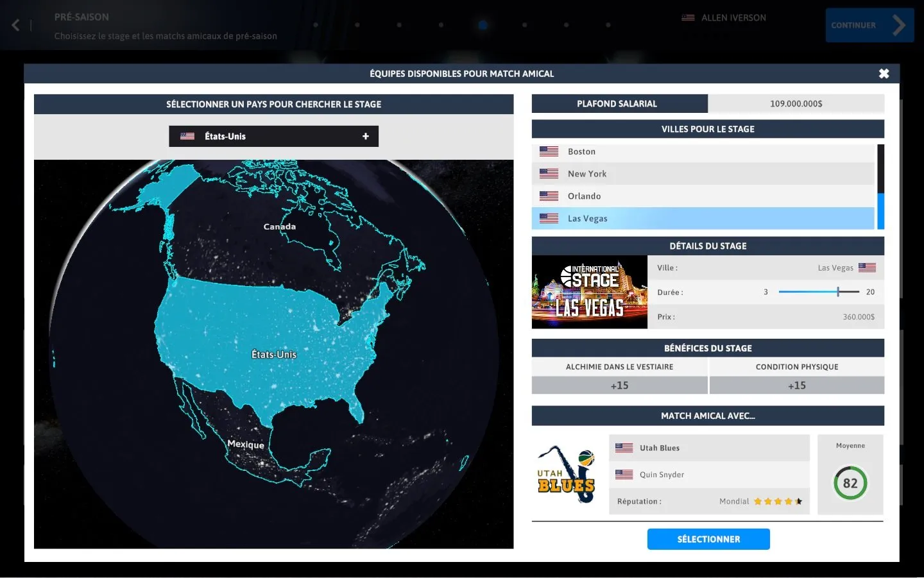924x578 pixels.
Task: Click the USA flag next to Boston
Action: [549, 151]
